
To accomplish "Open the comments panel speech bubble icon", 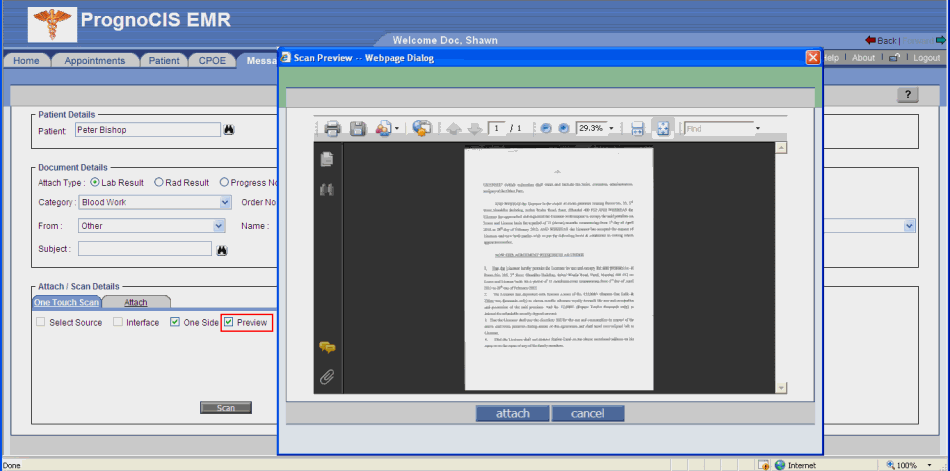I will click(327, 347).
